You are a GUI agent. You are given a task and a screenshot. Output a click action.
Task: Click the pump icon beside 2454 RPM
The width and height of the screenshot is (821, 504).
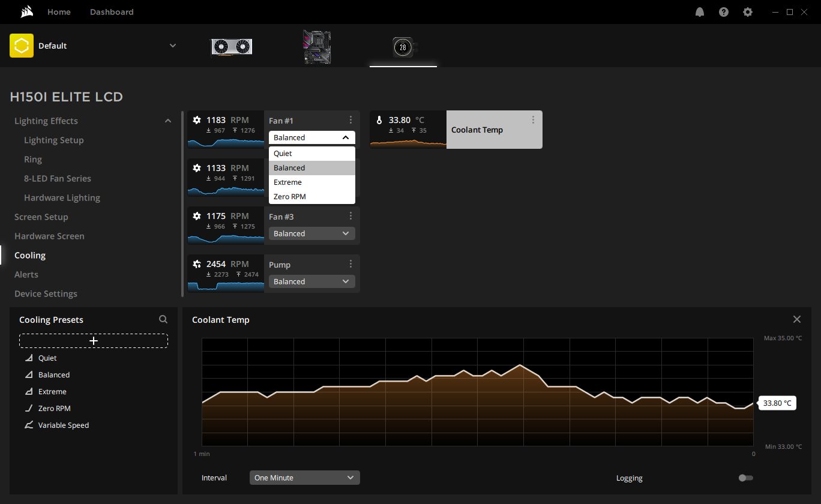tap(197, 264)
